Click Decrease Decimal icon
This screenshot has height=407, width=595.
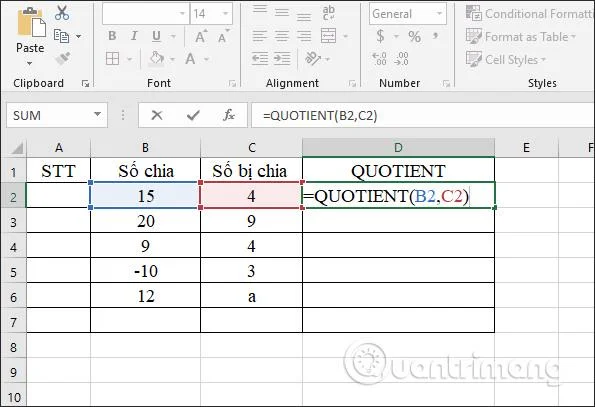(x=401, y=59)
